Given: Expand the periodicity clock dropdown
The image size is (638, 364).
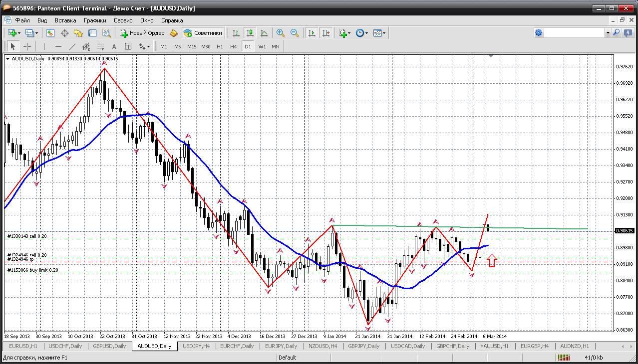Looking at the screenshot, I should coord(366,33).
